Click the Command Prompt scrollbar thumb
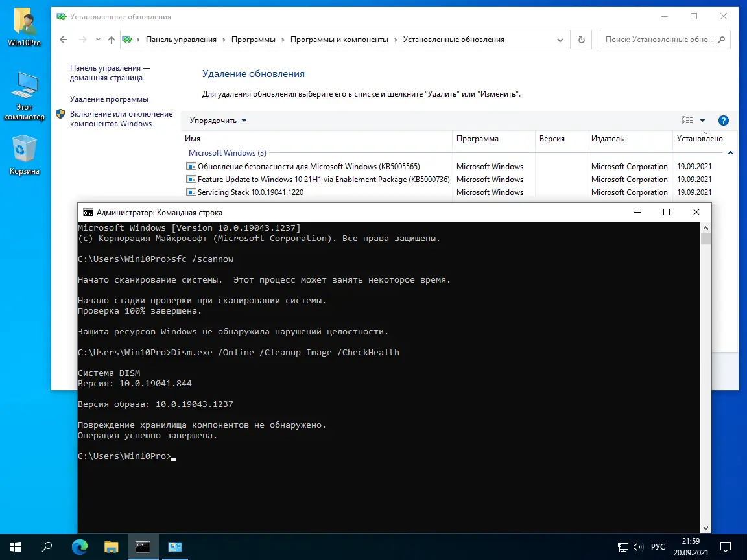747x560 pixels. [705, 239]
